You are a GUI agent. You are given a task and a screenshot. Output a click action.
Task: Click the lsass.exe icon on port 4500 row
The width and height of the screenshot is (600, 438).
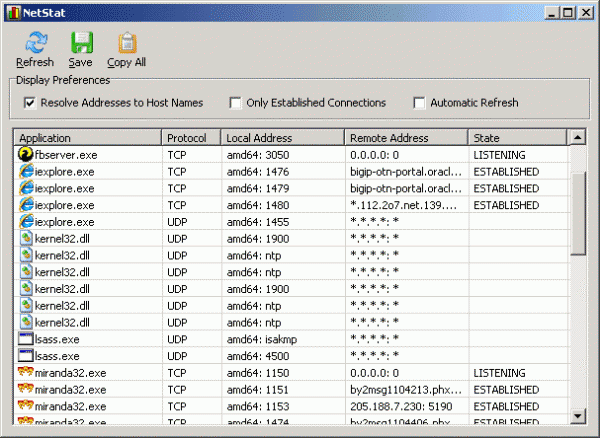click(x=26, y=355)
